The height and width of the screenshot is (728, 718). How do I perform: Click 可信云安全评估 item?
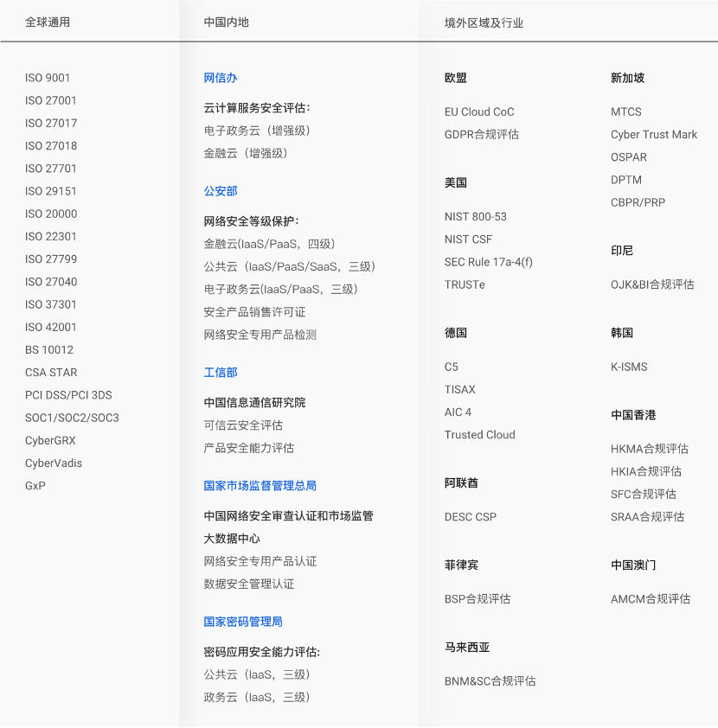[x=243, y=425]
